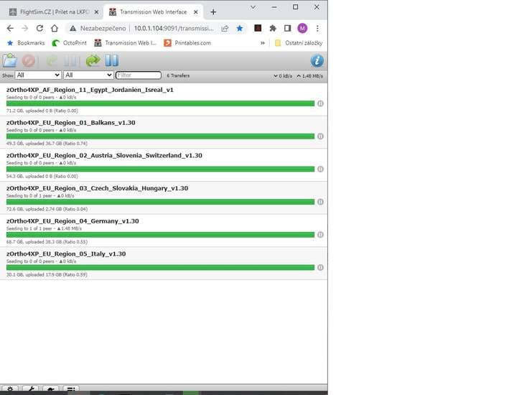Open the Show state filter dropdown

pyautogui.click(x=38, y=75)
